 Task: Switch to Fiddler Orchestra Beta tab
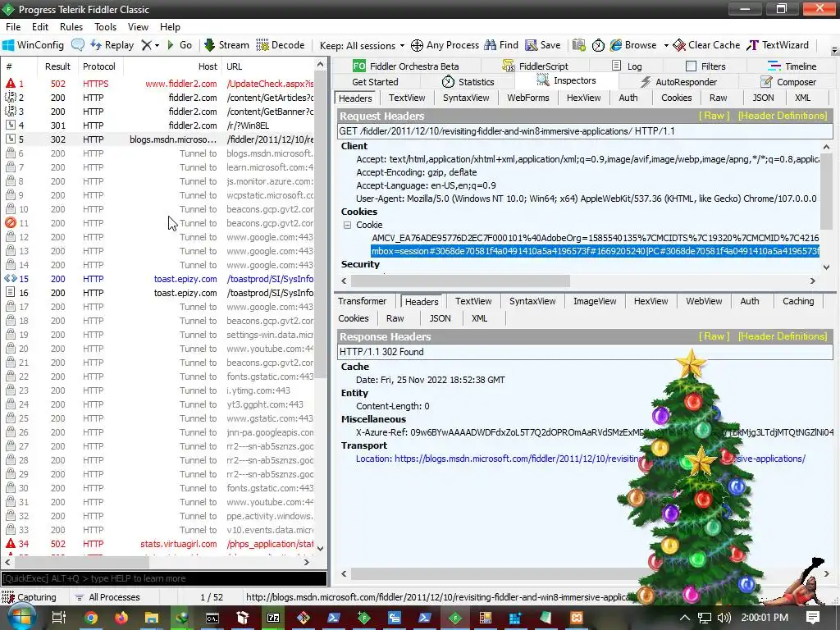[405, 66]
